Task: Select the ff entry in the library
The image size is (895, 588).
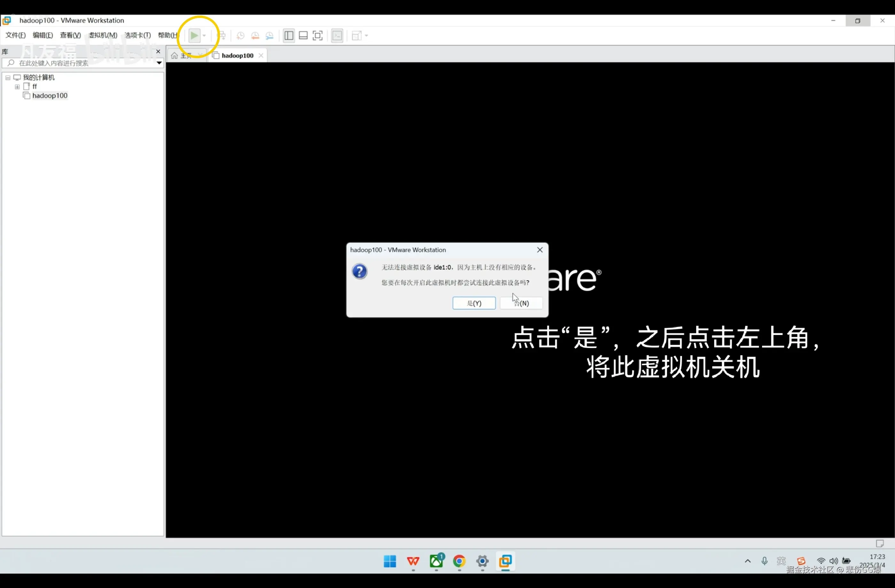Action: (x=35, y=87)
